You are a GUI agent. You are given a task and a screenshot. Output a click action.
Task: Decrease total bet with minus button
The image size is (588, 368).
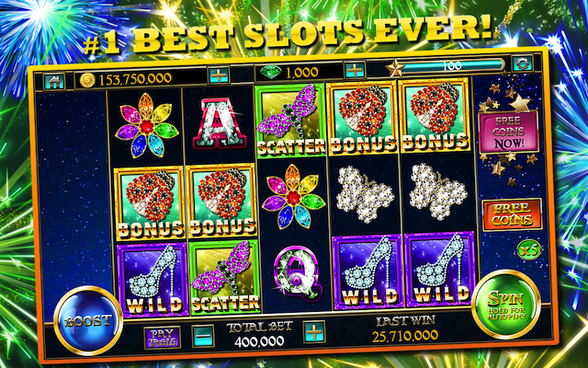(204, 336)
